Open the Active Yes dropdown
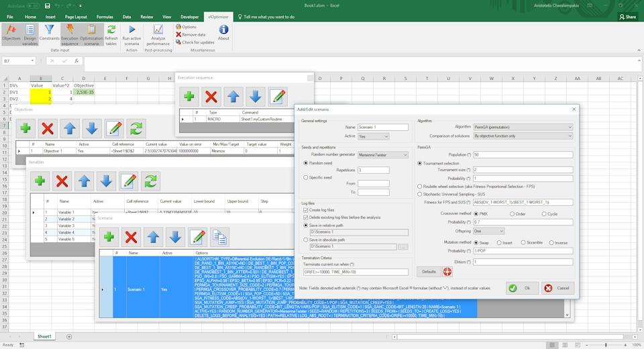The image size is (644, 349). tap(374, 136)
